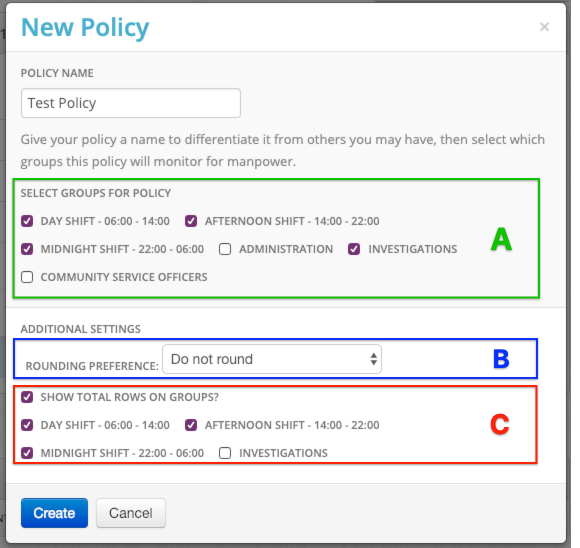Click the 'SELECT GROUPS FOR POLICY' heading
The image size is (580, 548).
pos(96,193)
